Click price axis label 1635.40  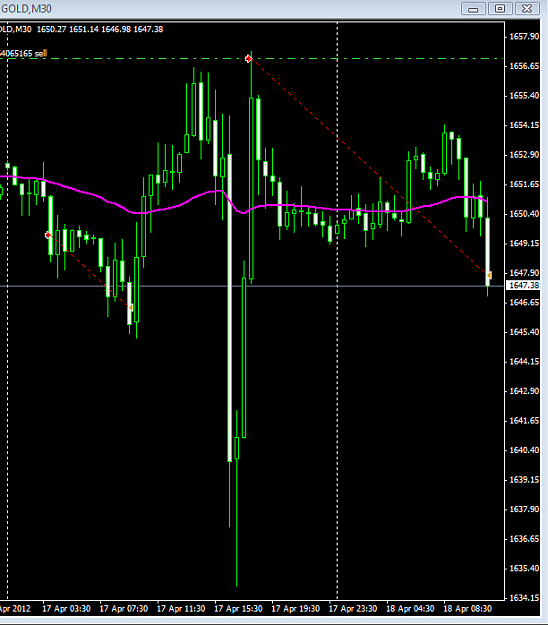tap(524, 568)
